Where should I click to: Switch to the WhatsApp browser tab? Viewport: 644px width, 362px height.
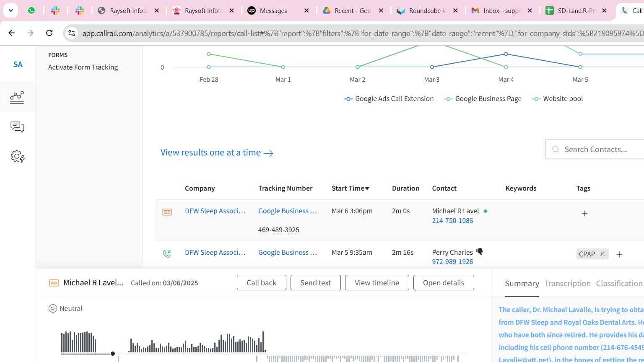click(31, 10)
